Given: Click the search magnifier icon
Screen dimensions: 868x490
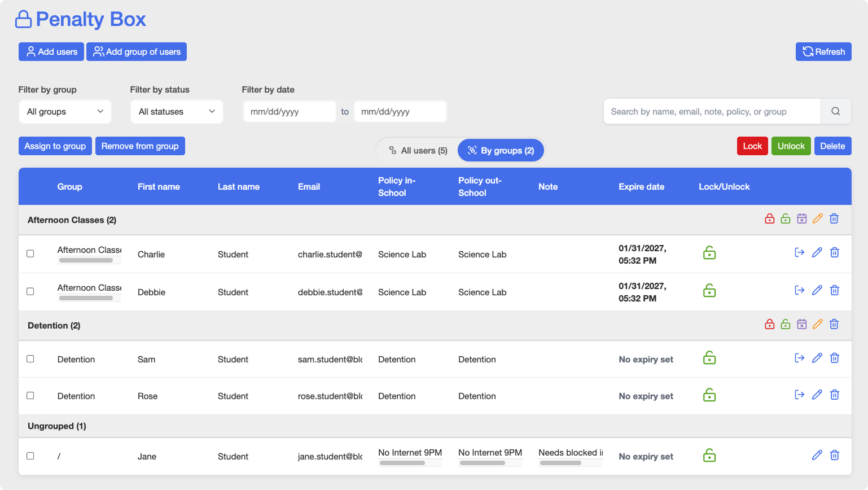Looking at the screenshot, I should coord(836,112).
